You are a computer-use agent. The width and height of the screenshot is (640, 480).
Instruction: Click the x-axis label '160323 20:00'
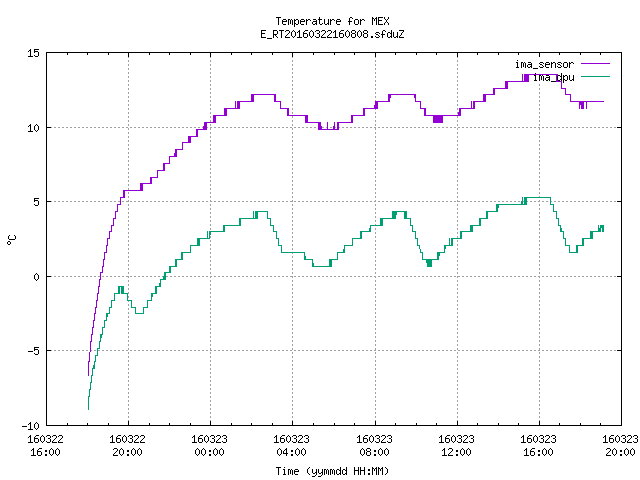click(x=620, y=445)
